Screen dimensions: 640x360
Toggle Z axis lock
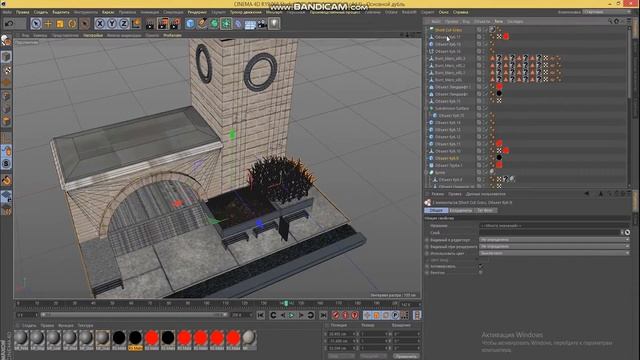124,24
